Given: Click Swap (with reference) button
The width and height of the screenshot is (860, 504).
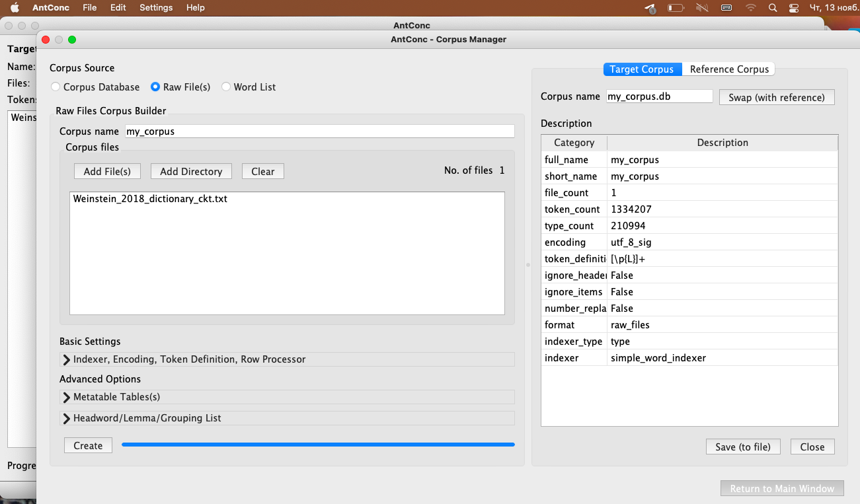Looking at the screenshot, I should (x=777, y=97).
